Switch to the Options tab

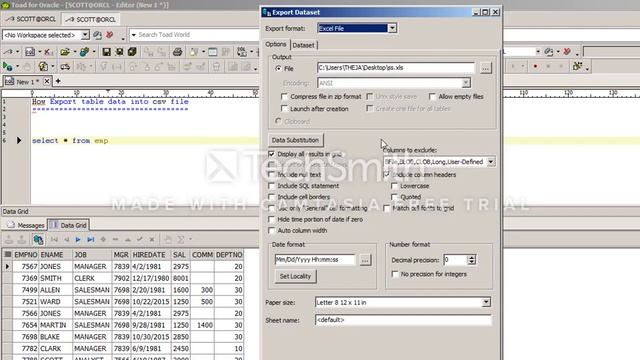[x=276, y=44]
